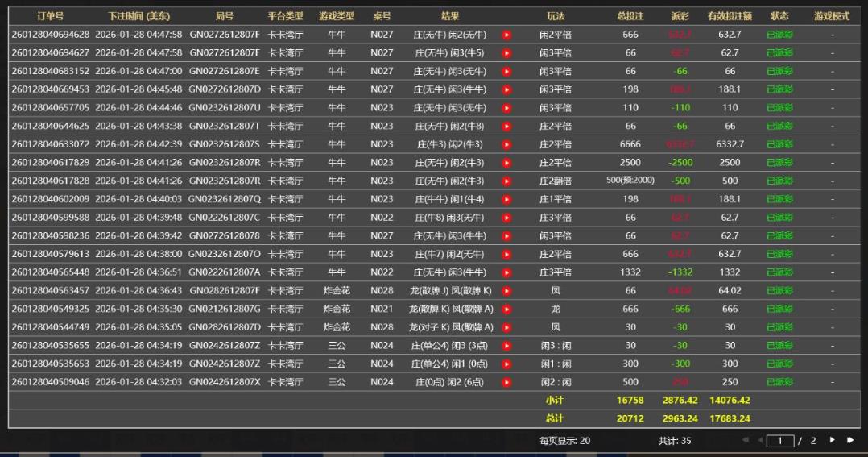The image size is (868, 457).
Task: Go to the next page arrow
Action: [832, 441]
